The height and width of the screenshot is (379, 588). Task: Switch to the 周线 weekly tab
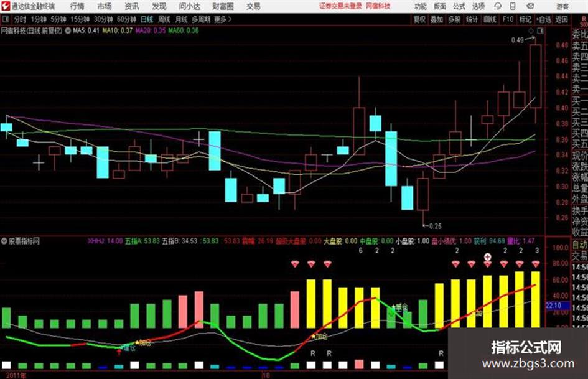pos(164,19)
